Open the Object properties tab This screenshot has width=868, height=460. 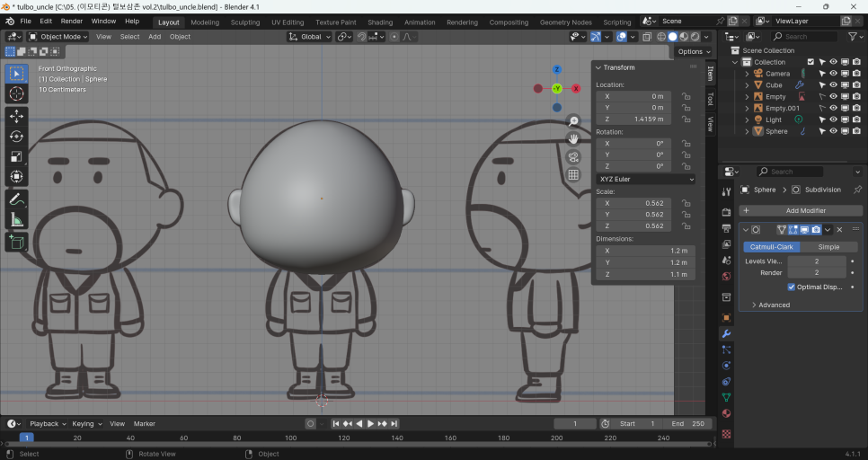tap(726, 318)
